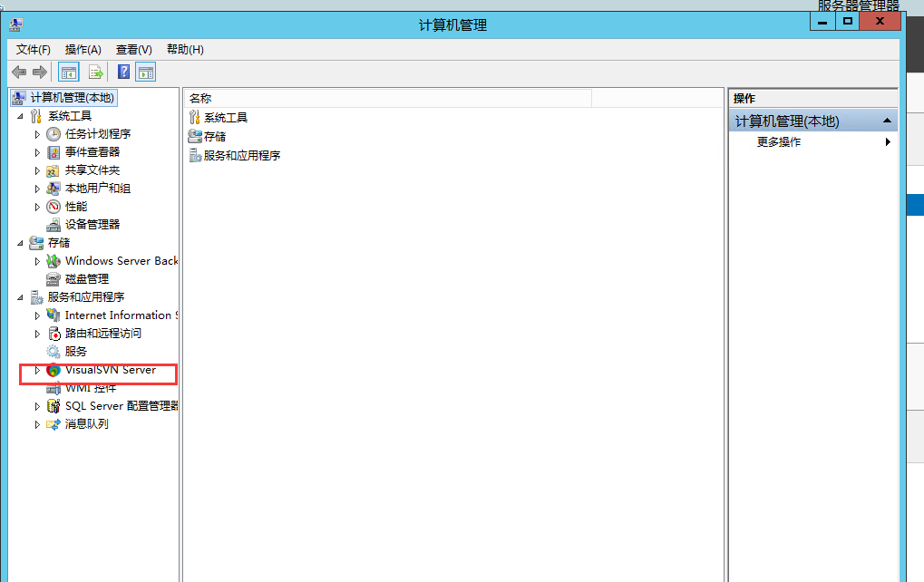Maximize the 计算机管理 window

pos(848,21)
